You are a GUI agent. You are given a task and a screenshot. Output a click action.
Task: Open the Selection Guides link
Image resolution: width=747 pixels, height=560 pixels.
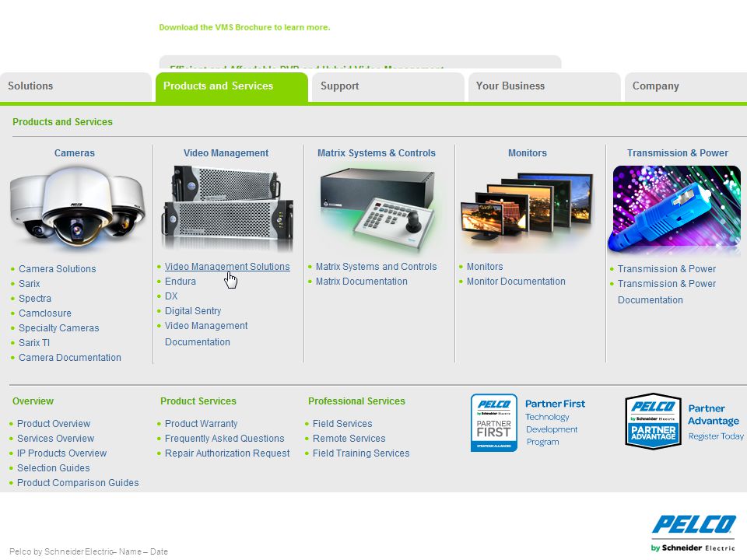(x=54, y=468)
